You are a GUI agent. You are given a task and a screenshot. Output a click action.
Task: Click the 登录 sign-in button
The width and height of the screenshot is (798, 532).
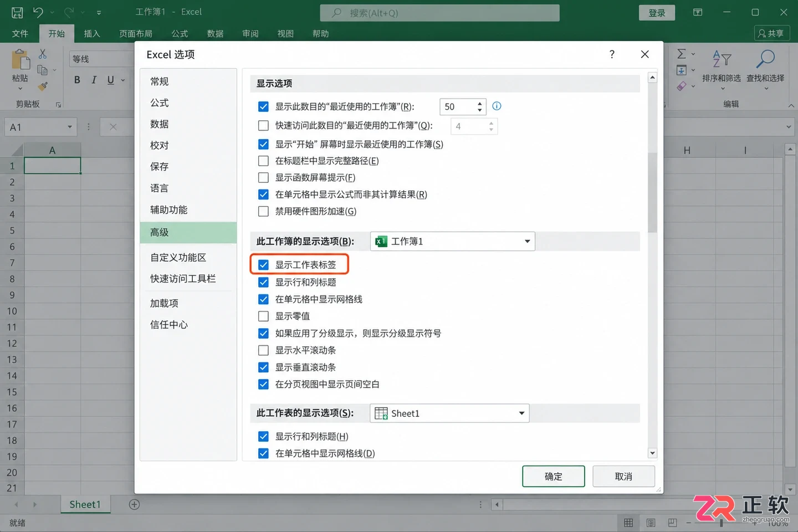pyautogui.click(x=657, y=13)
